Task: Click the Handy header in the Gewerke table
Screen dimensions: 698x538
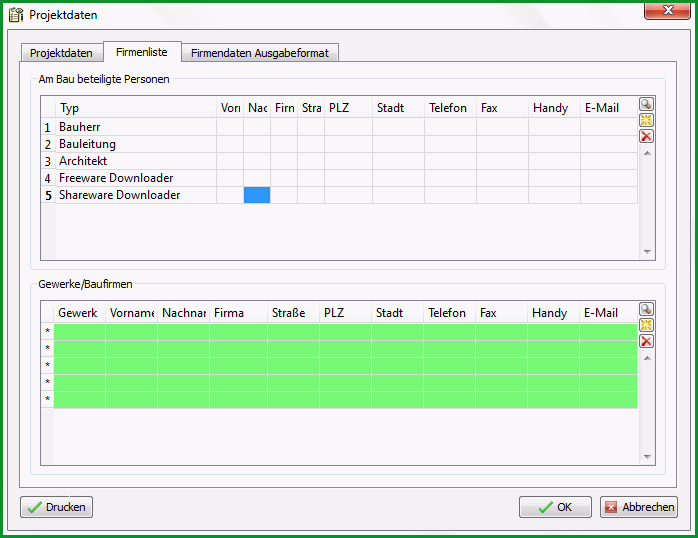Action: (x=554, y=313)
